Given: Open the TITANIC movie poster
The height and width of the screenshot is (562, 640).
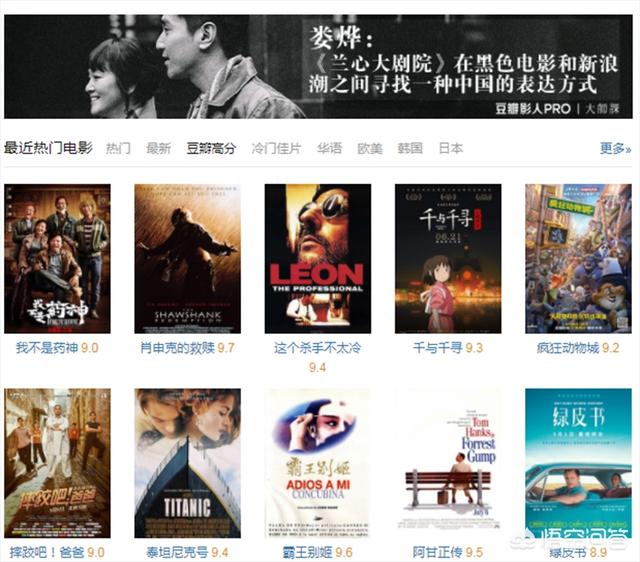Looking at the screenshot, I should [187, 463].
